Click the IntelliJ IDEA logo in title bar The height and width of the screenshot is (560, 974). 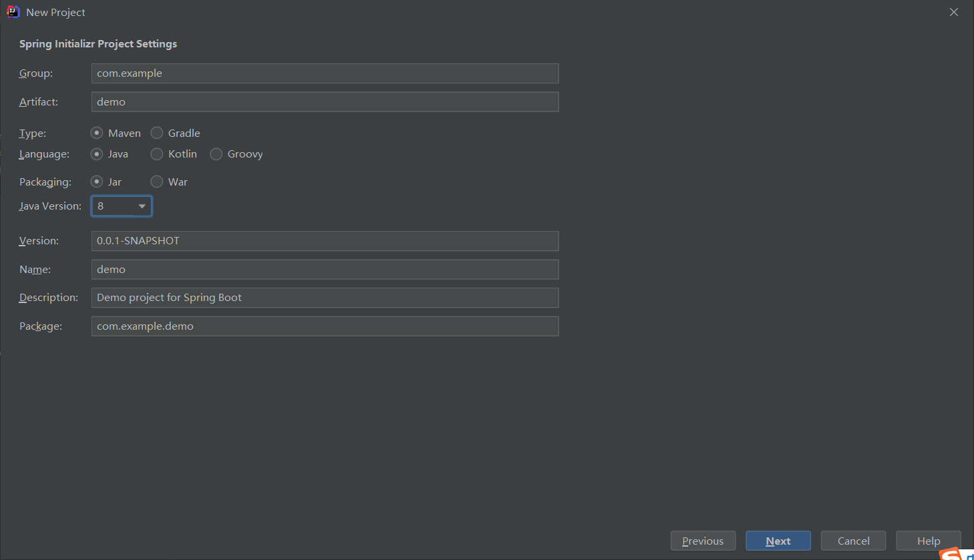[13, 12]
